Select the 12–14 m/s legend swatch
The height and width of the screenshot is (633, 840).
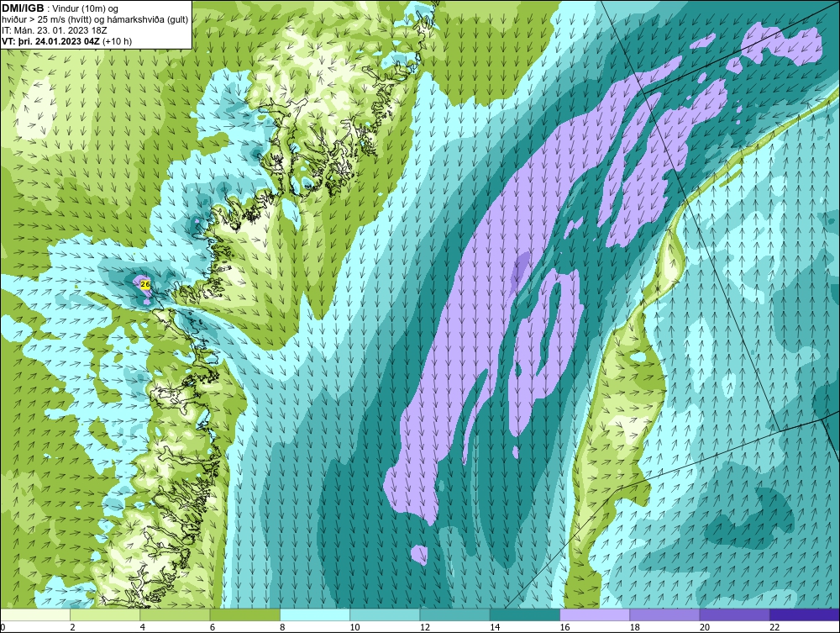click(454, 615)
